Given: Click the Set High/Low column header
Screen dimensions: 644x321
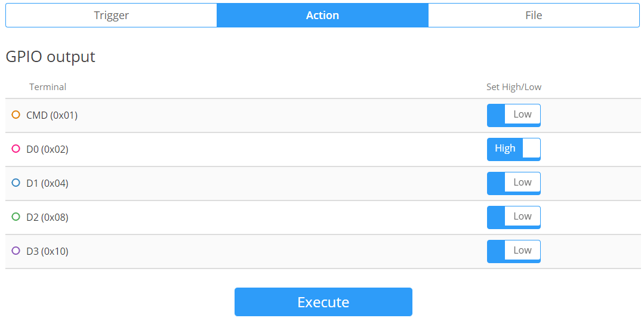Looking at the screenshot, I should click(x=513, y=87).
